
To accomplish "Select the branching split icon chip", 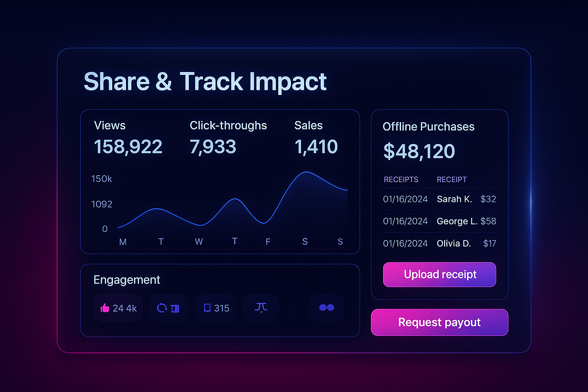I will [261, 307].
